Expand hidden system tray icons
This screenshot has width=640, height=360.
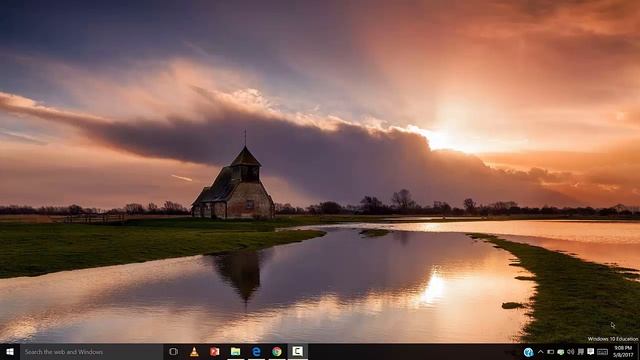point(540,352)
